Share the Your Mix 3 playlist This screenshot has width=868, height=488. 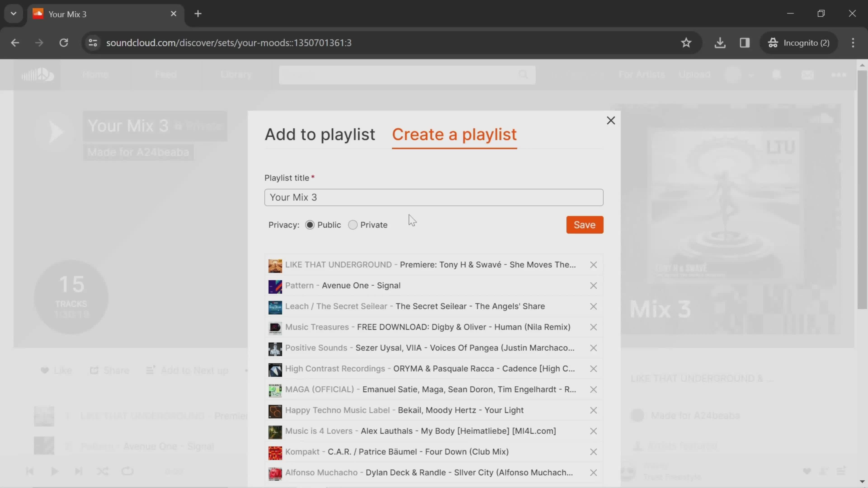[109, 371]
